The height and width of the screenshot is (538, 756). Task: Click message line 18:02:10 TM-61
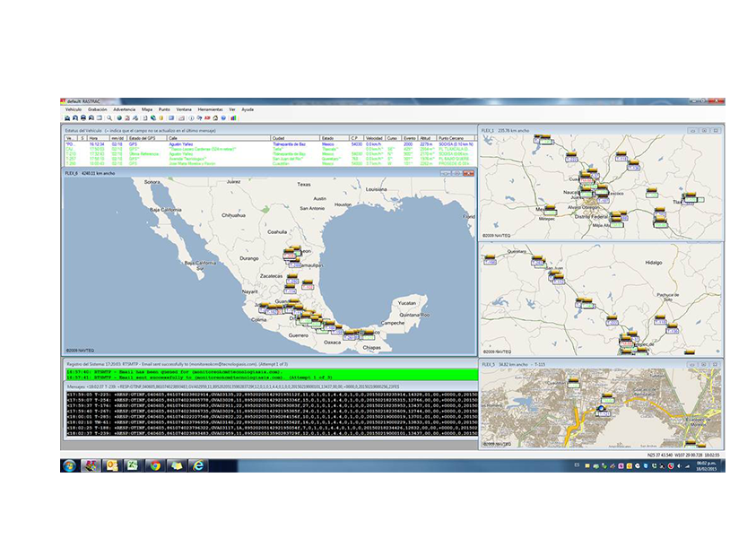point(272,422)
